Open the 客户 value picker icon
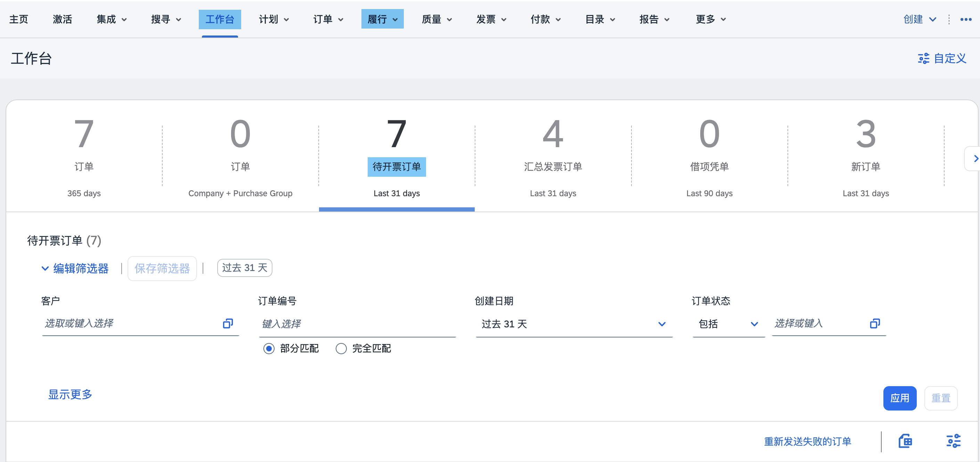980x462 pixels. 228,323
